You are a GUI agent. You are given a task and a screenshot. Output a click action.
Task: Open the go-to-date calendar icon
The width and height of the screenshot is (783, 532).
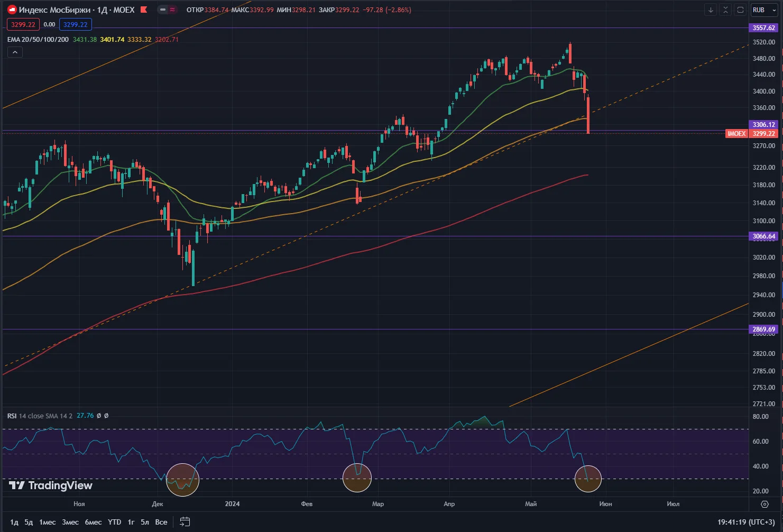(185, 522)
